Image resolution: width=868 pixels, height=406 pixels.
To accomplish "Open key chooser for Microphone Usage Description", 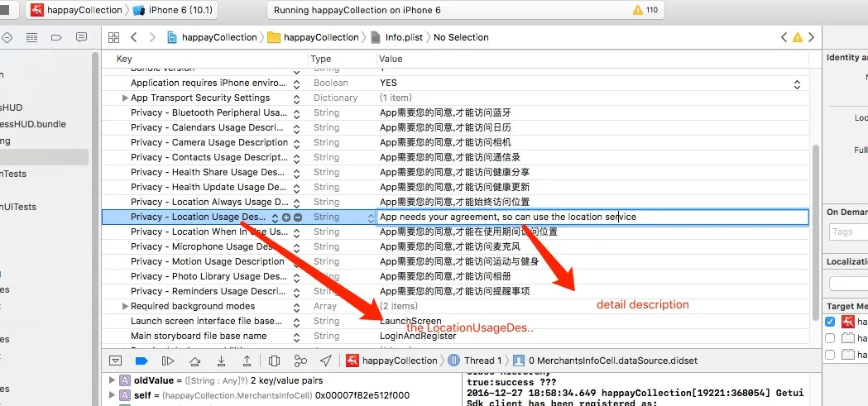I will pos(297,247).
